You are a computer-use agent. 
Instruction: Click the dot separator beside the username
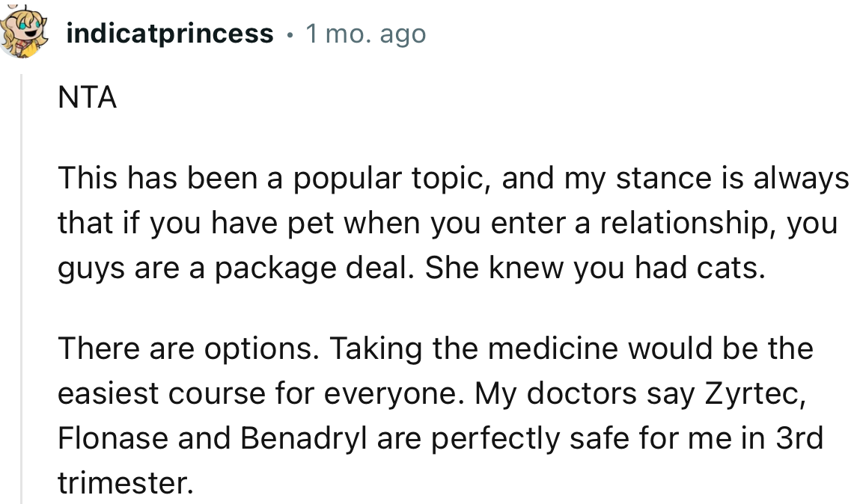tap(289, 34)
